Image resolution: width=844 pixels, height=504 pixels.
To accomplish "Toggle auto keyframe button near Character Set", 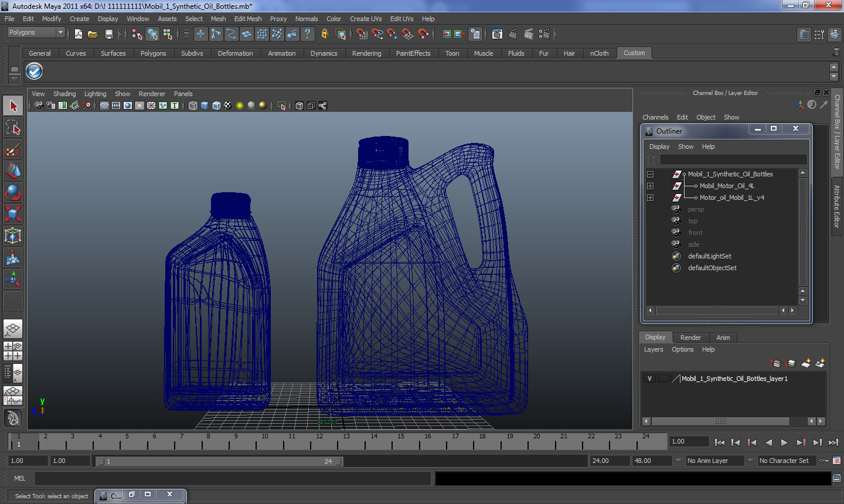I will point(824,461).
